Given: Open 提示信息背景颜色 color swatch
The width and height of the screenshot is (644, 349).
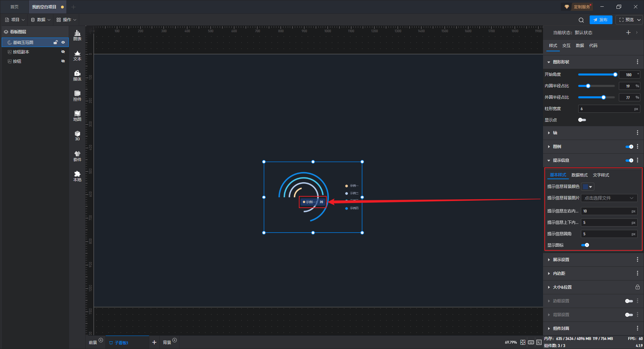Looking at the screenshot, I should click(588, 187).
